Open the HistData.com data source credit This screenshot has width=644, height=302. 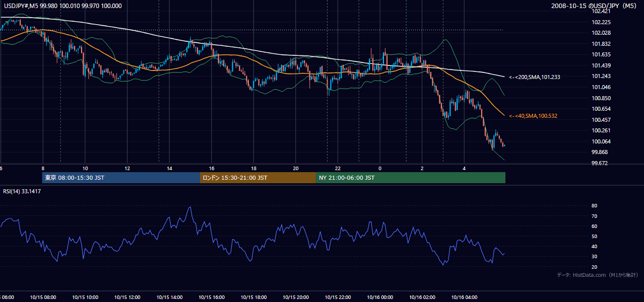coord(597,275)
